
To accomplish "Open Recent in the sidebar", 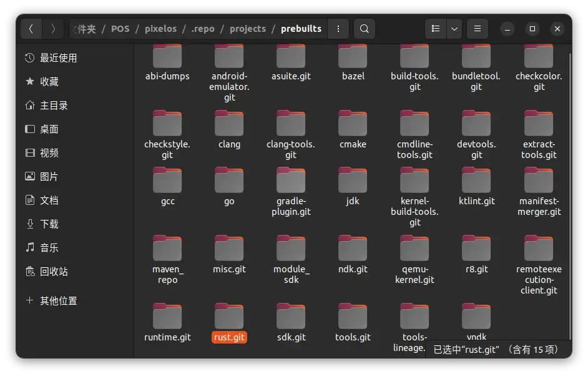I will click(x=58, y=58).
